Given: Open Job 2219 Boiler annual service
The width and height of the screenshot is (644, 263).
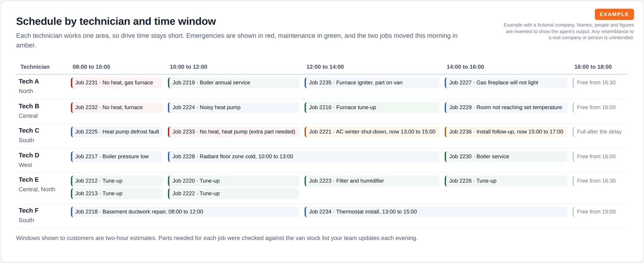Looking at the screenshot, I should click(233, 82).
